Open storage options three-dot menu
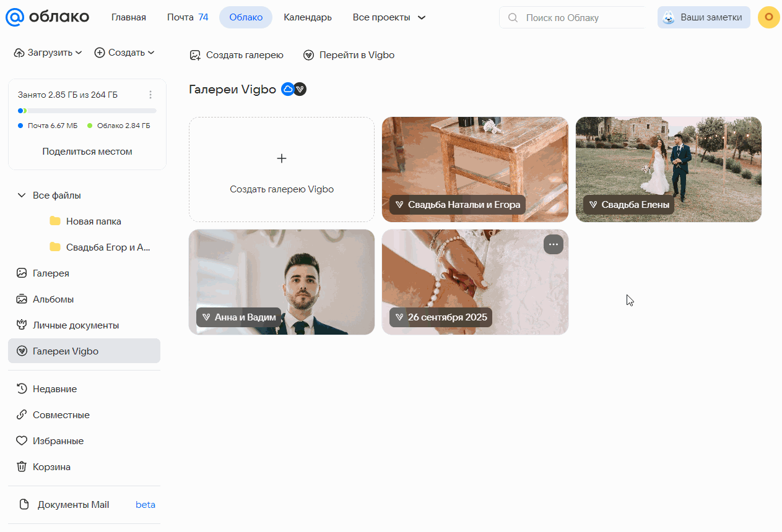 [150, 95]
